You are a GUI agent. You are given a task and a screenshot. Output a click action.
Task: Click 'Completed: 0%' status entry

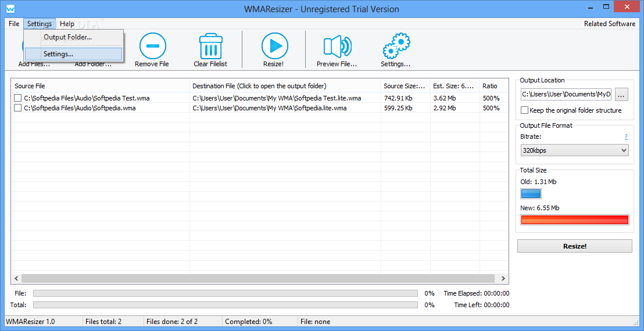(x=249, y=322)
